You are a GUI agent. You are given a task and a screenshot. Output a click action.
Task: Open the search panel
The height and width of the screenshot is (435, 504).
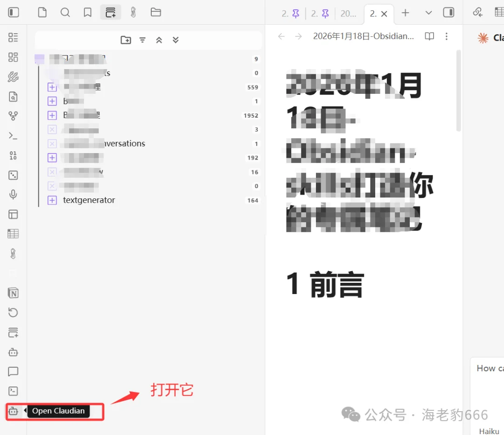coord(65,12)
